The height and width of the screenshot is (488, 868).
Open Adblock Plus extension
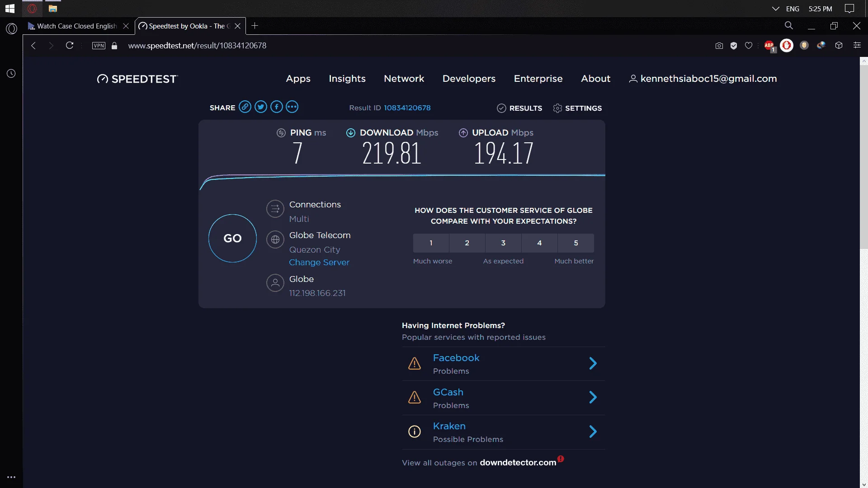[769, 46]
